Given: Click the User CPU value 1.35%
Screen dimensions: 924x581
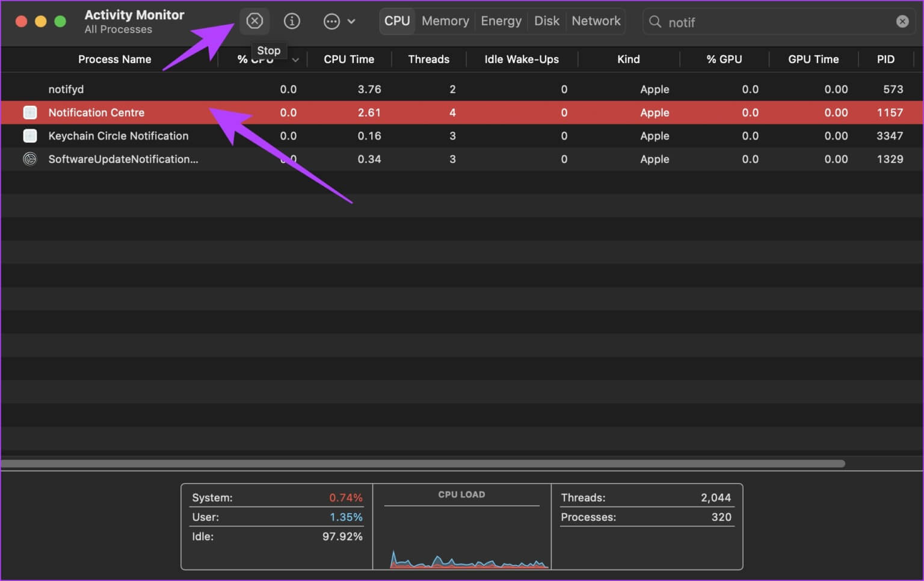Looking at the screenshot, I should click(346, 517).
